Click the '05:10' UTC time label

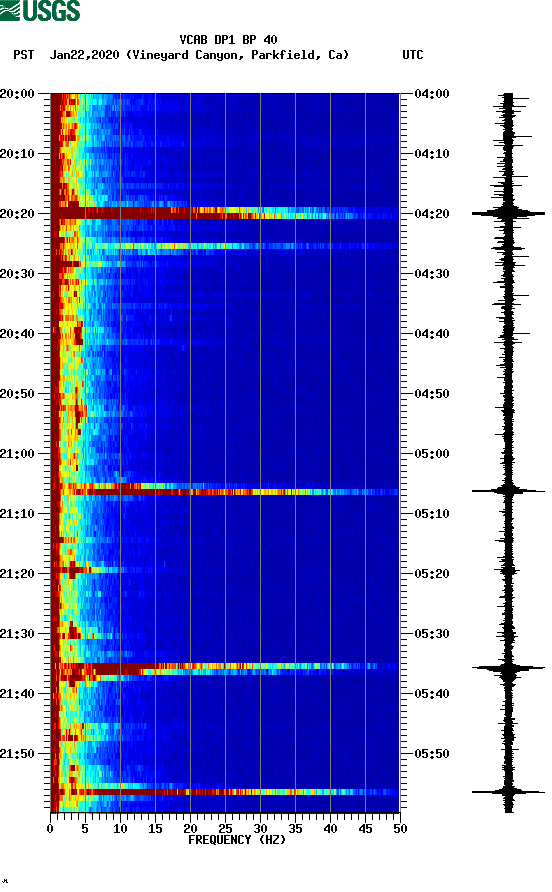tap(432, 514)
